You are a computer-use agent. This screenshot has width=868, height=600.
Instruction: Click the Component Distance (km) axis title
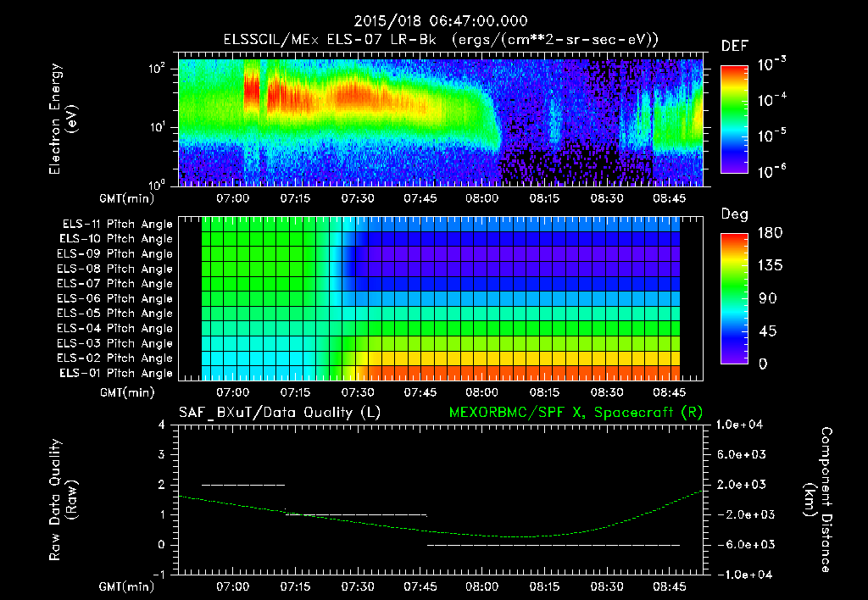818,500
